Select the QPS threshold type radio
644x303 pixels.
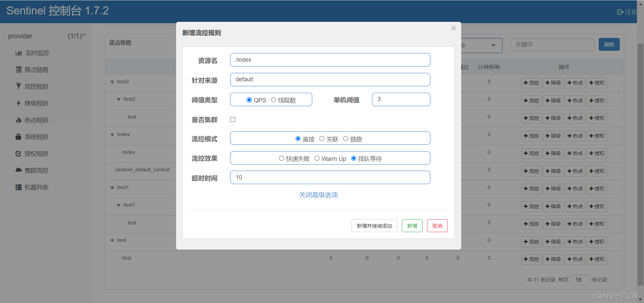coord(249,100)
